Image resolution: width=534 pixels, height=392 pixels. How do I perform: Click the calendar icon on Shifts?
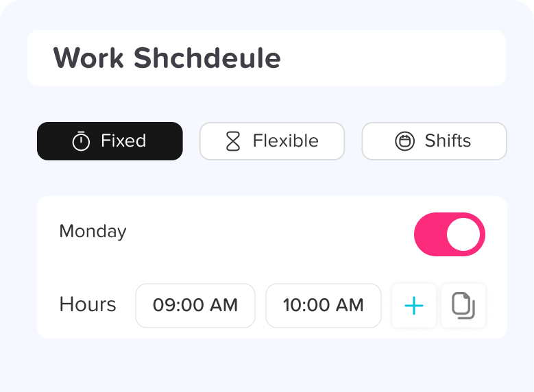tap(405, 141)
